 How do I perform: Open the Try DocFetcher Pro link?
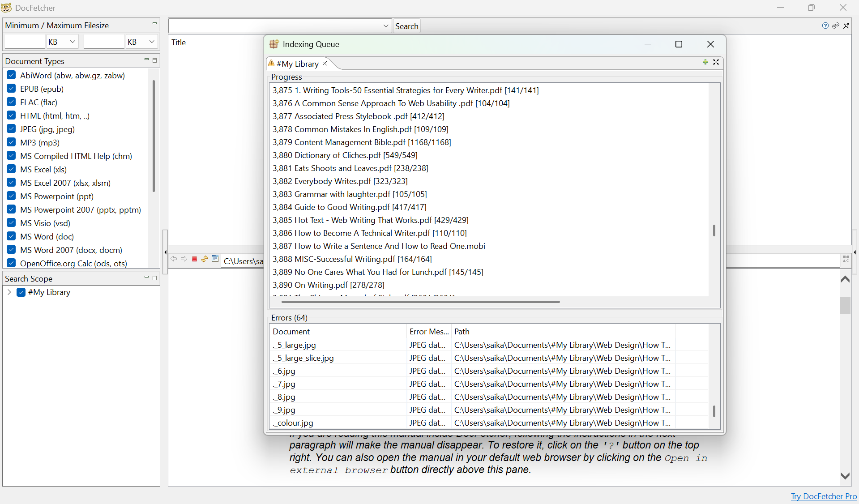point(824,496)
